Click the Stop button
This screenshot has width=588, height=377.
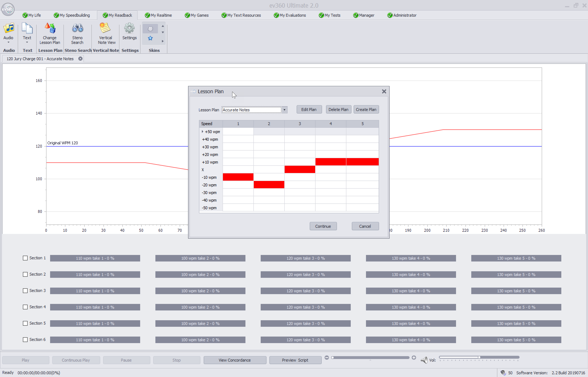point(177,360)
